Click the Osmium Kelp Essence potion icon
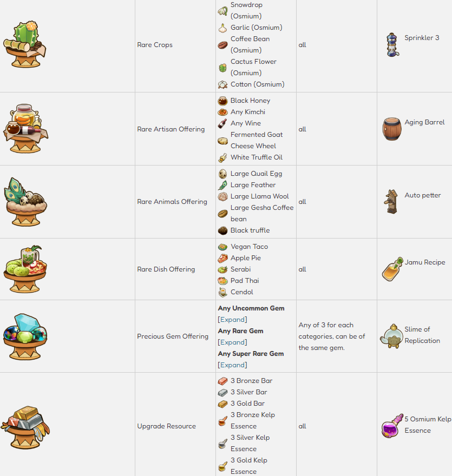Viewport: 452px width, 476px height. [392, 426]
